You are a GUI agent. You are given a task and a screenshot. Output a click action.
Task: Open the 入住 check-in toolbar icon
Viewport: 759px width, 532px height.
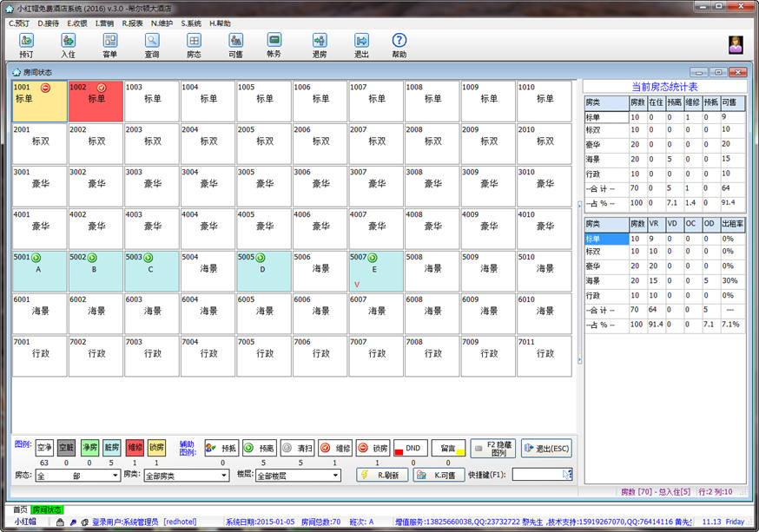point(68,44)
